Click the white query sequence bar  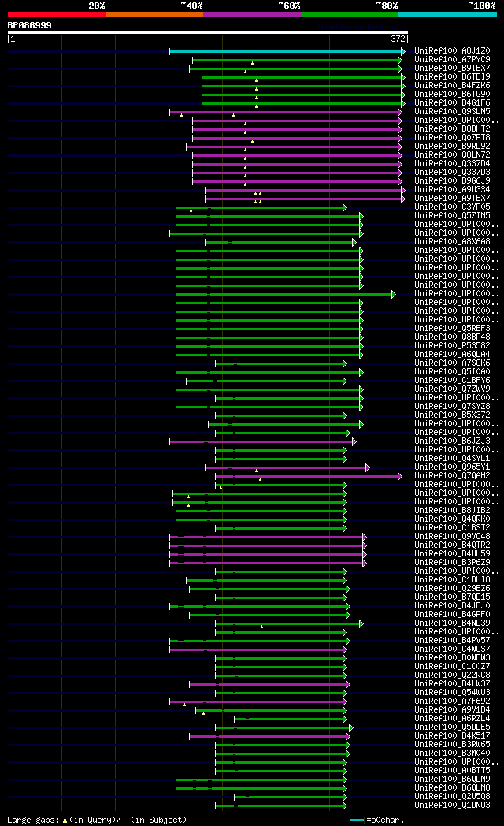coord(208,32)
